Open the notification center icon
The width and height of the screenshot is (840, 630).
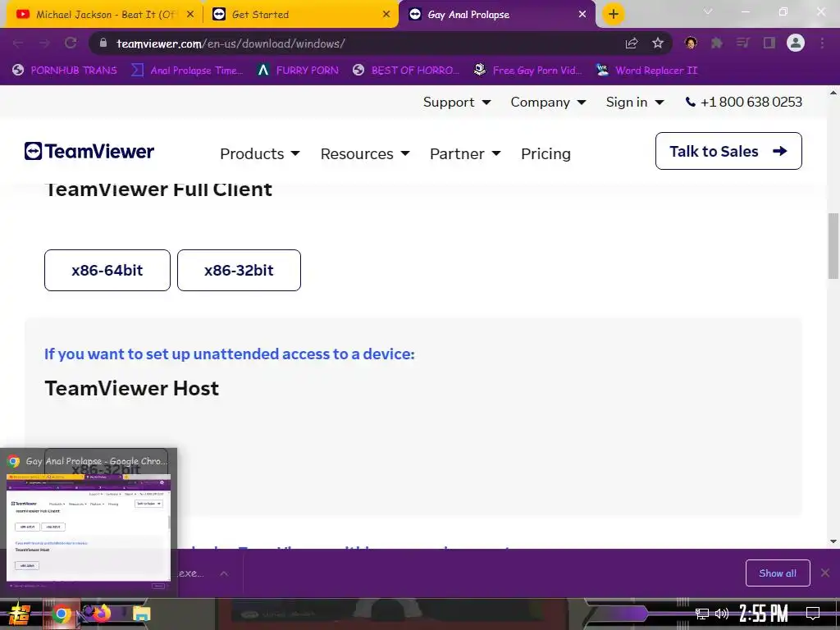813,614
